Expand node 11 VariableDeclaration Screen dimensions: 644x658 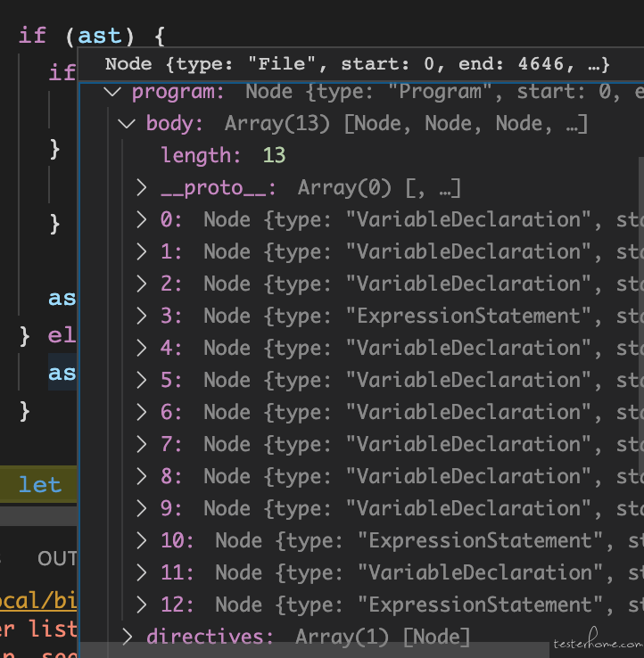click(x=142, y=572)
